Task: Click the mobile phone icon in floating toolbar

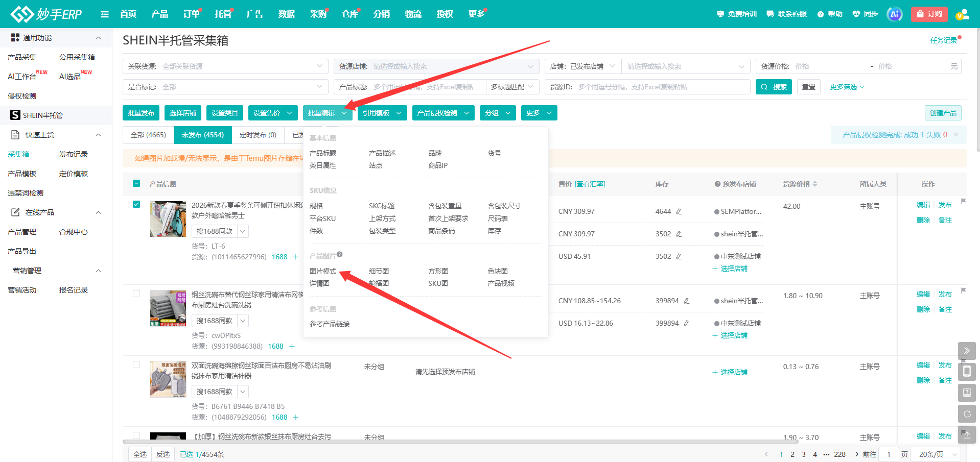Action: click(x=967, y=372)
